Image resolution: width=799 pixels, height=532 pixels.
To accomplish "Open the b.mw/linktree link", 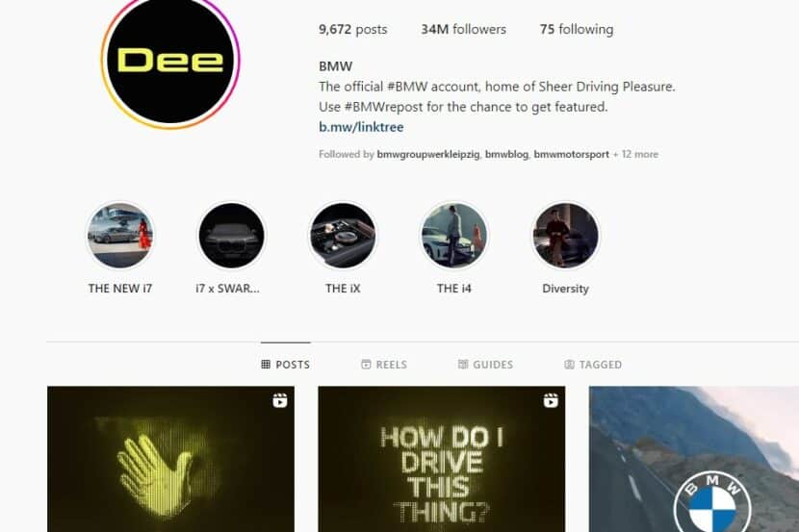I will pos(361,127).
